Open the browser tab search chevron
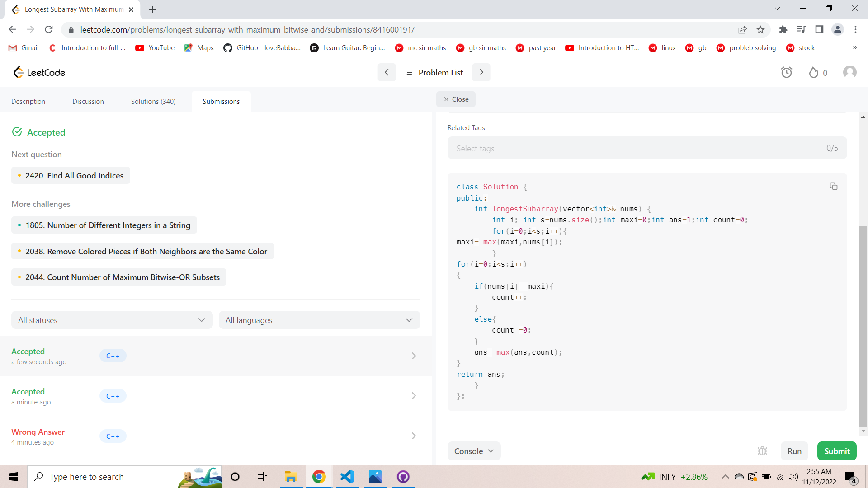This screenshot has width=868, height=488. (778, 8)
